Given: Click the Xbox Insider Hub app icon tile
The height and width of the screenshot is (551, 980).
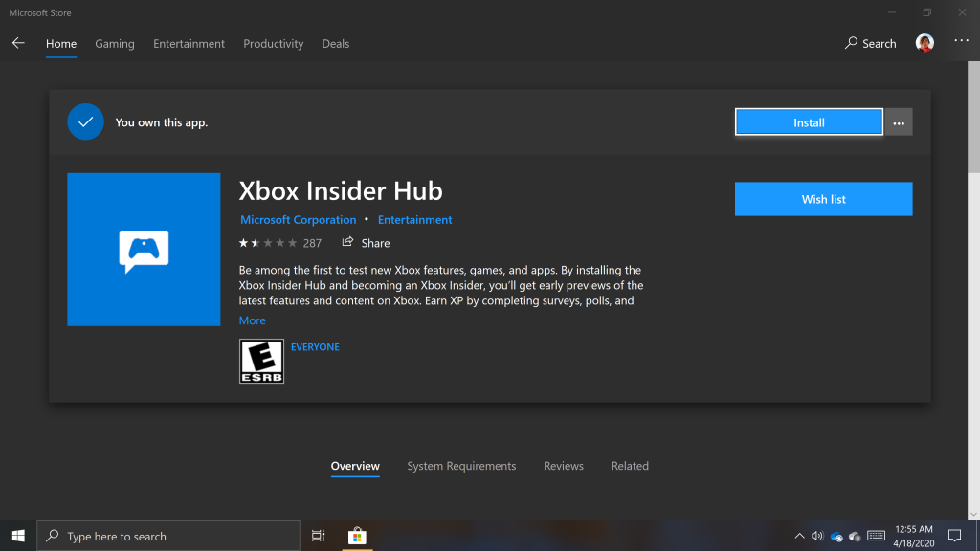Looking at the screenshot, I should 144,250.
